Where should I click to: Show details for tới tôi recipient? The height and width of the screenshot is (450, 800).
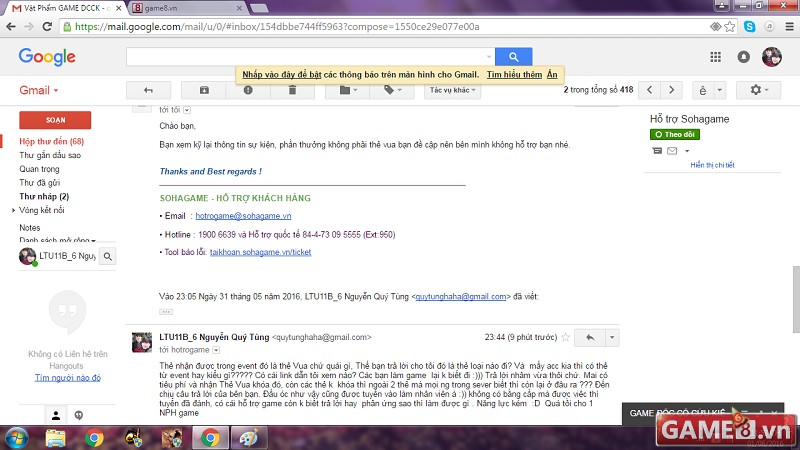[x=187, y=110]
